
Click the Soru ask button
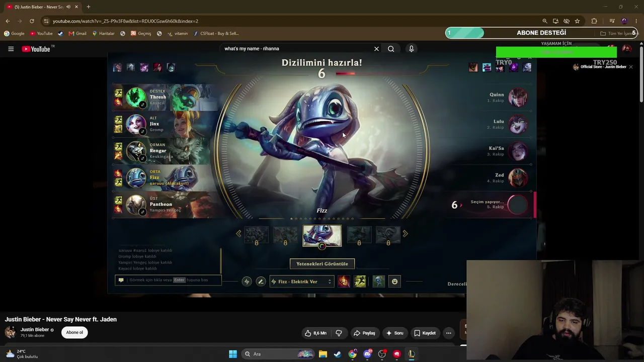point(394,333)
